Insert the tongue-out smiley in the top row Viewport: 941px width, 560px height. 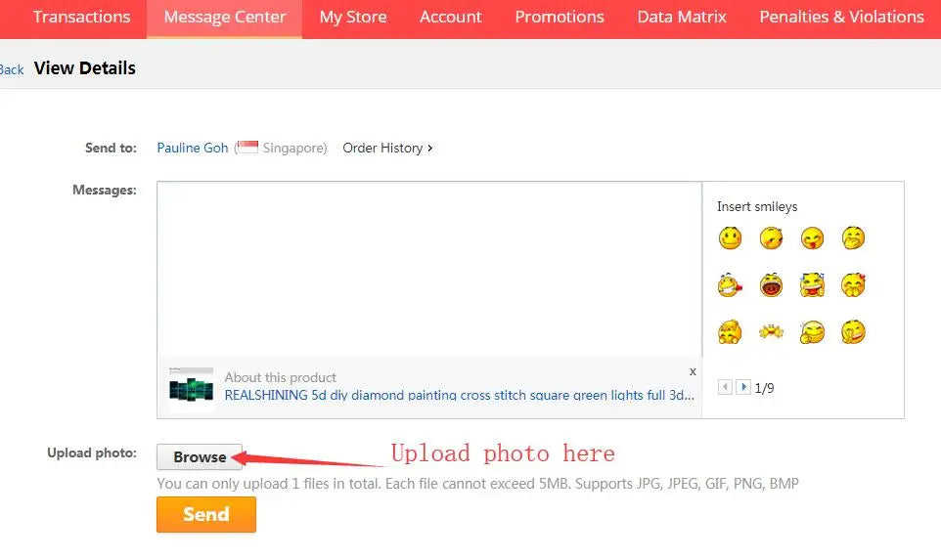[x=812, y=238]
